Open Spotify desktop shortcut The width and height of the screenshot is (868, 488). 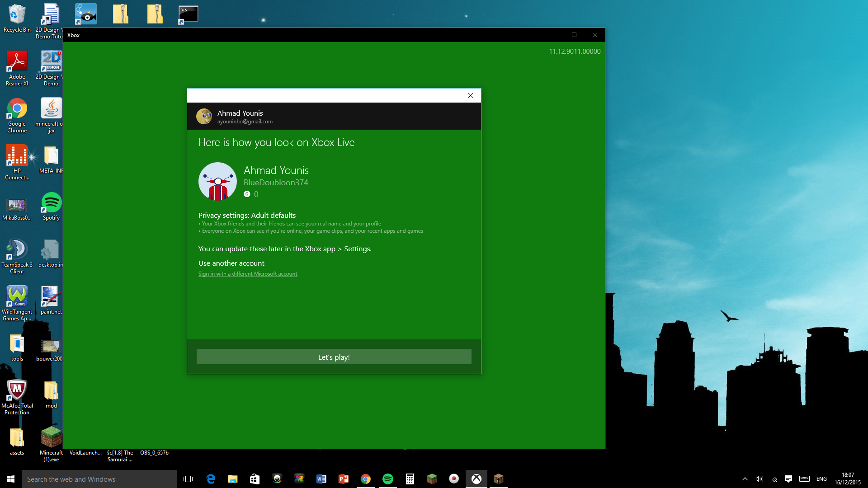(51, 206)
